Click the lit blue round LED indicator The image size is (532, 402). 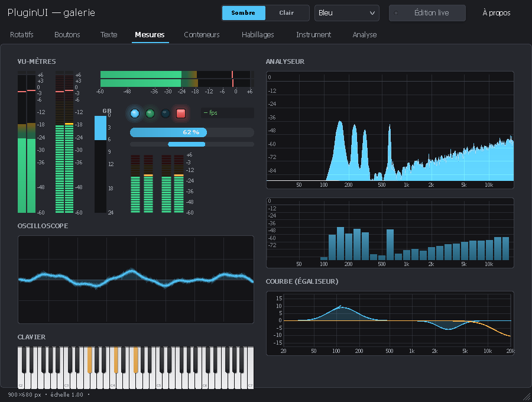point(135,114)
